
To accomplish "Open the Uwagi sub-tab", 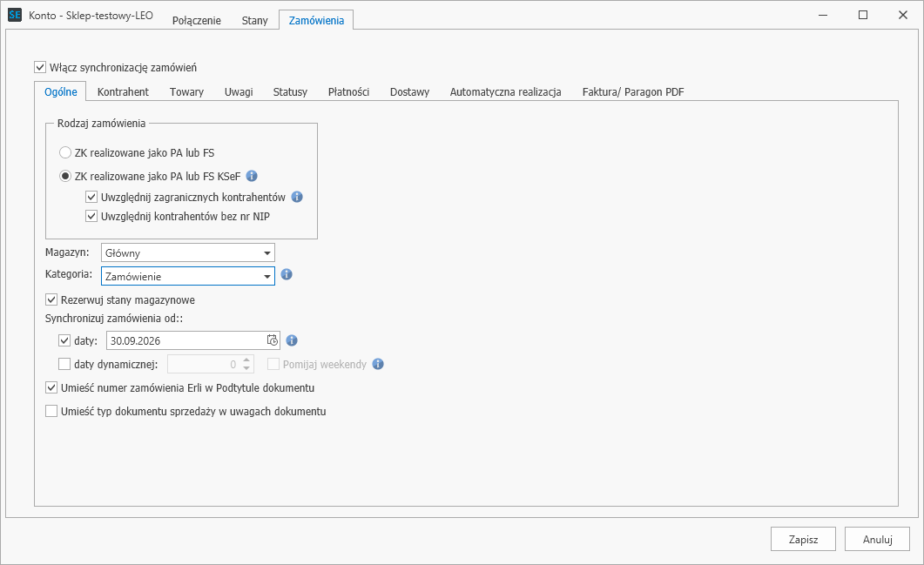I will pos(239,92).
